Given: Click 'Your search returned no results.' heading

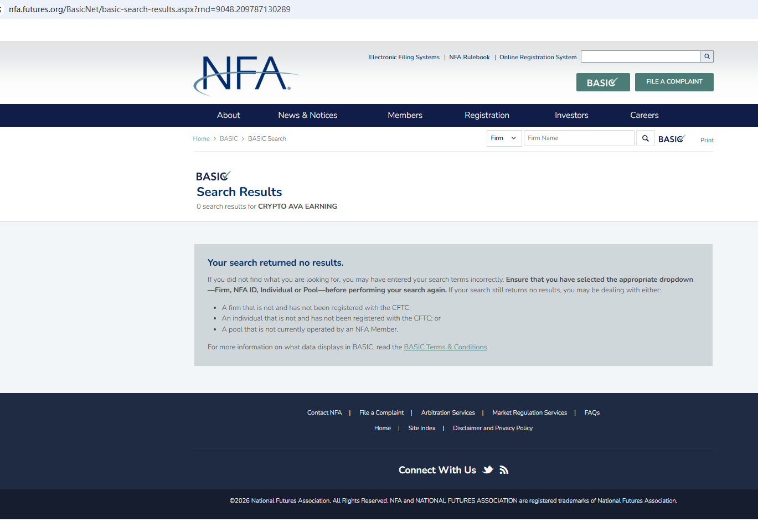Looking at the screenshot, I should pos(276,263).
